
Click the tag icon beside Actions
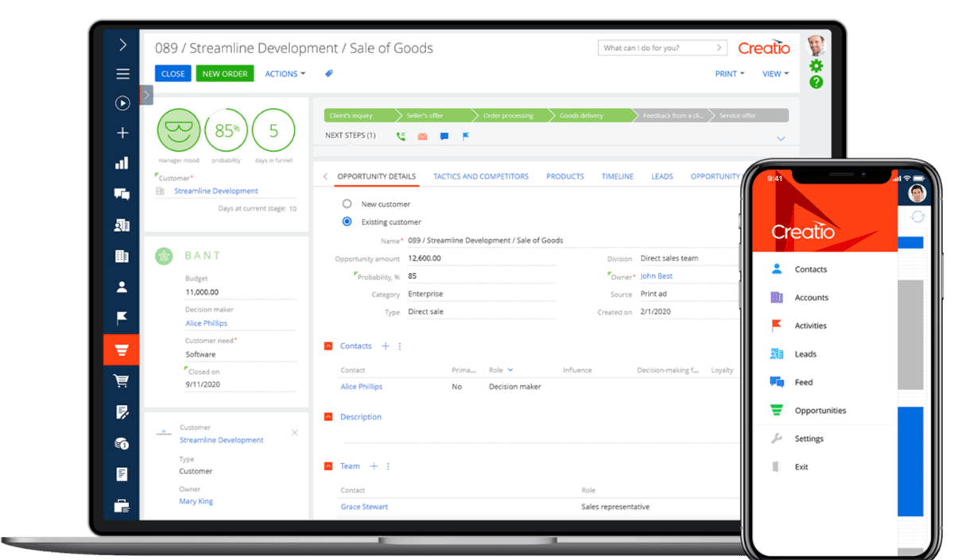tap(329, 73)
